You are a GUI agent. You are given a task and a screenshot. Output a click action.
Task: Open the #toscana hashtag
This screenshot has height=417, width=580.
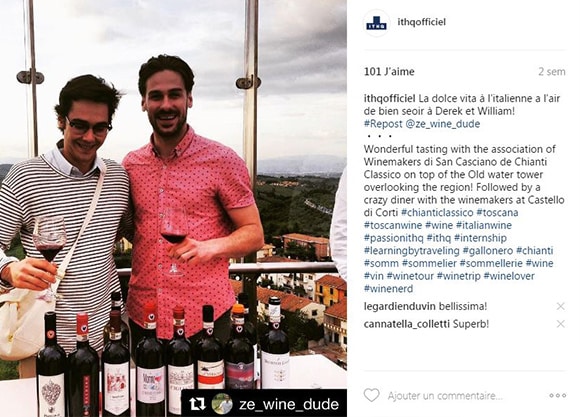click(498, 213)
